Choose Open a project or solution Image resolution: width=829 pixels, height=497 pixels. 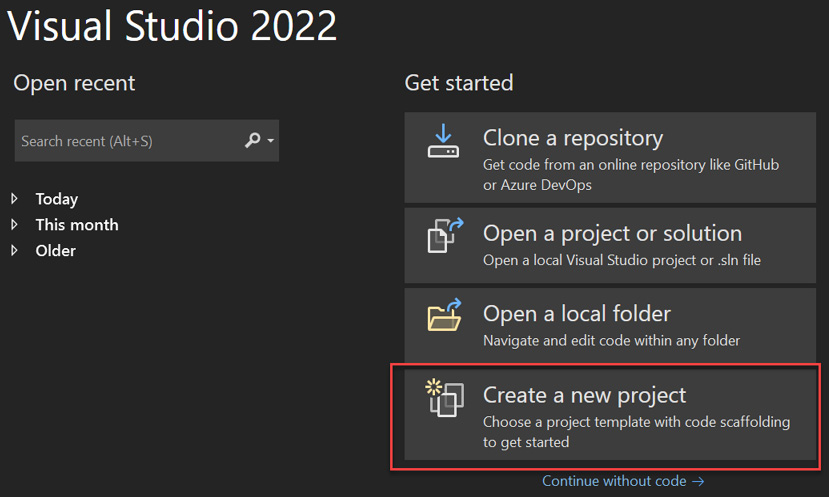610,245
